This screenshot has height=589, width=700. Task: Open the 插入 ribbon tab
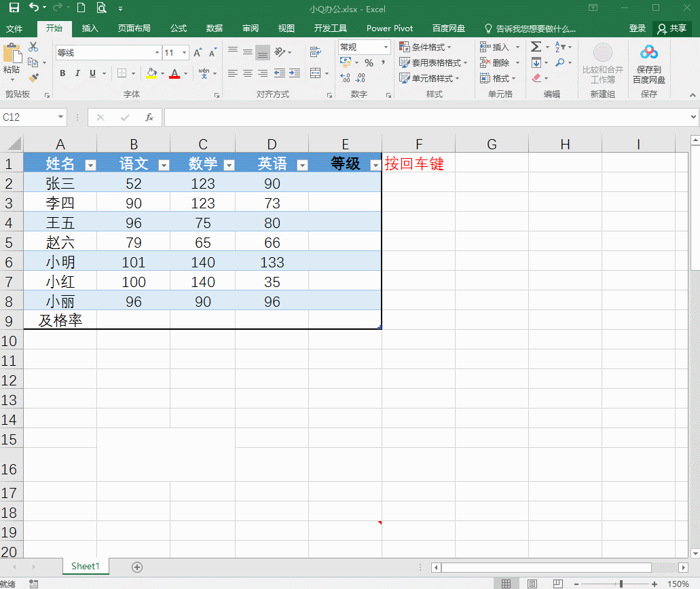pyautogui.click(x=90, y=28)
